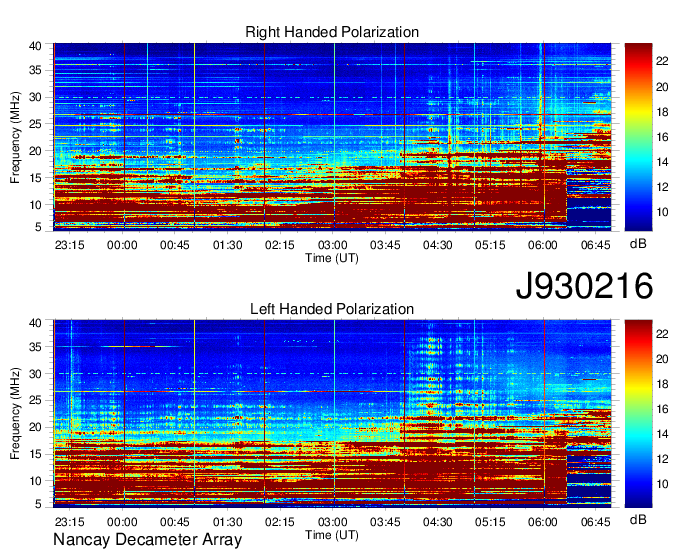The image size is (680, 552).
Task: Click the "Right Handed Polarization" plot title
Action: pyautogui.click(x=332, y=32)
